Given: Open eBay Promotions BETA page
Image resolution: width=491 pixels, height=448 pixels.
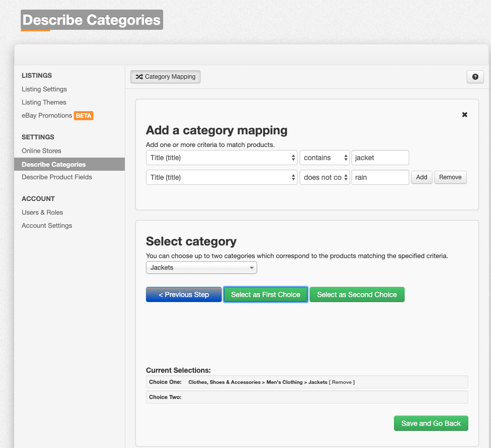Looking at the screenshot, I should (x=57, y=116).
